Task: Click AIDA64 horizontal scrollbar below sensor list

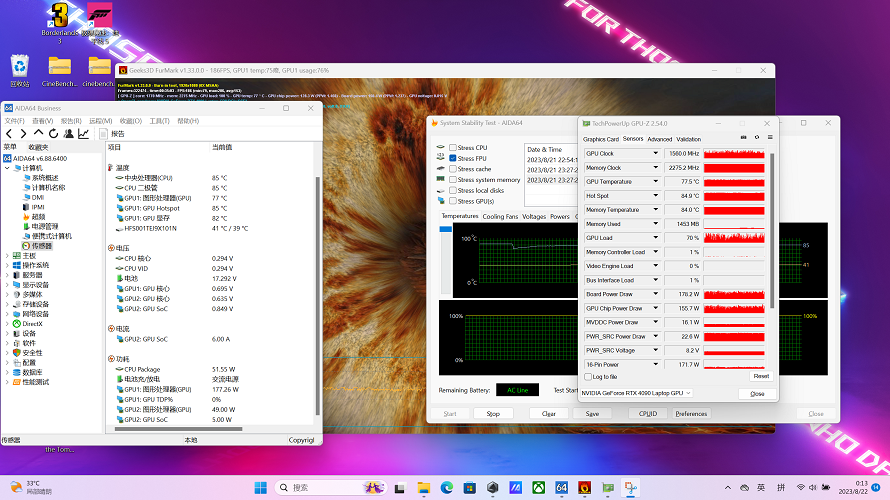Action: tap(178, 429)
